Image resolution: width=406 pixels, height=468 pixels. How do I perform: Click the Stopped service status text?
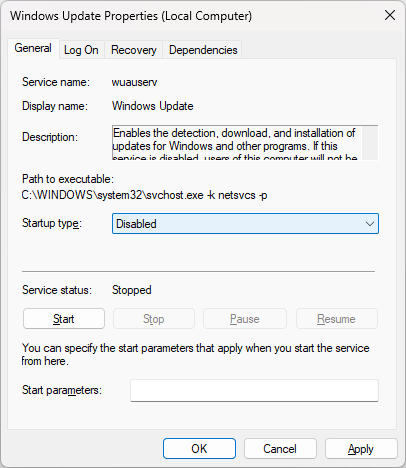132,290
